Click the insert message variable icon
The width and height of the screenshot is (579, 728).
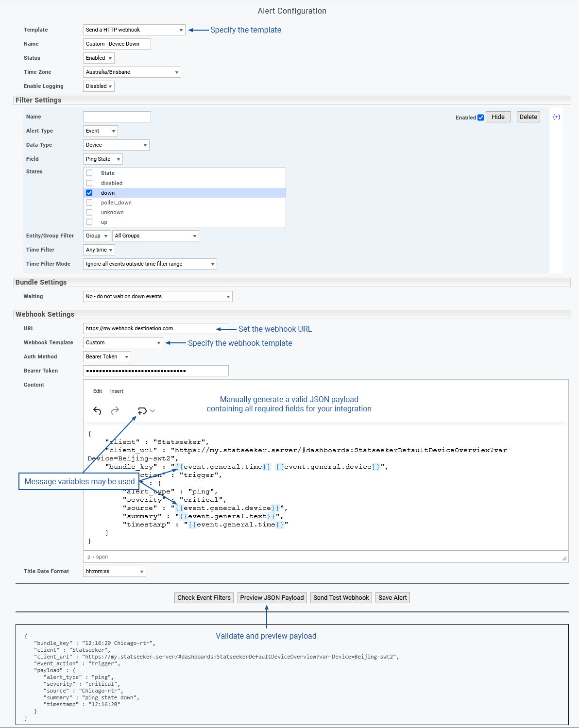(143, 411)
